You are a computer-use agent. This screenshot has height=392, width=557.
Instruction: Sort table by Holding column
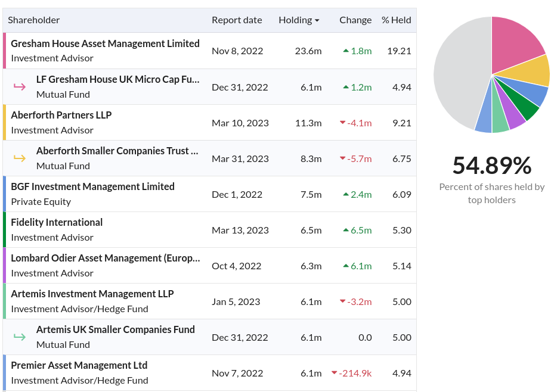[299, 20]
